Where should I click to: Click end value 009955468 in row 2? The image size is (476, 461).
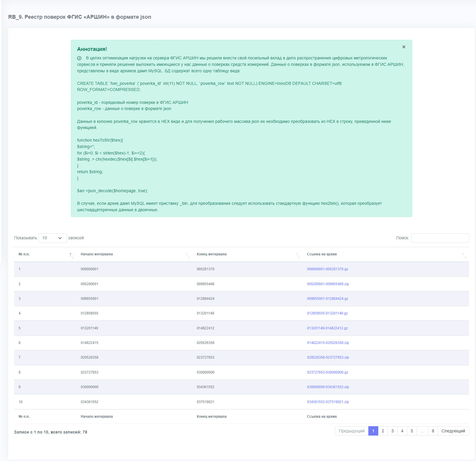(x=205, y=284)
